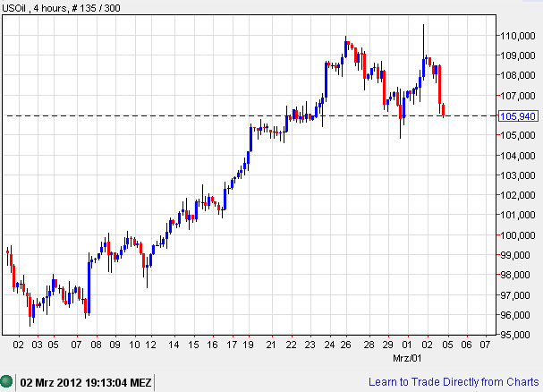
Task: Select the 101,000 price axis label
Action: (518, 215)
